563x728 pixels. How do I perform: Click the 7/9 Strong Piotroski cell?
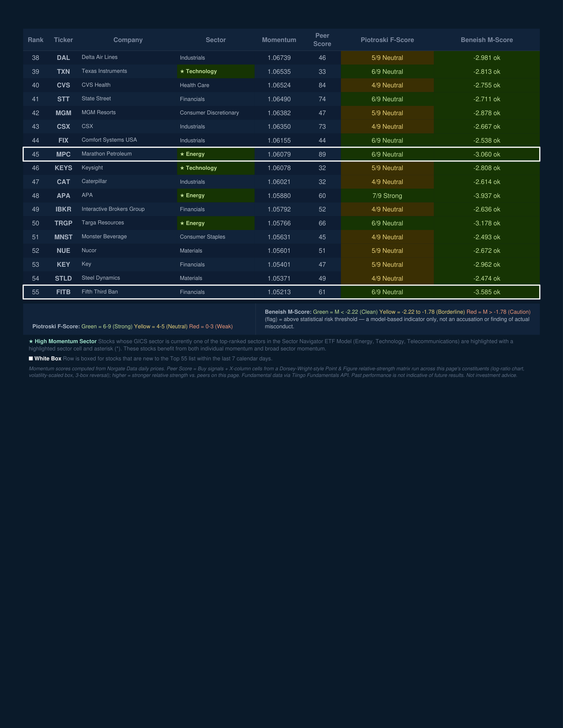tap(387, 196)
